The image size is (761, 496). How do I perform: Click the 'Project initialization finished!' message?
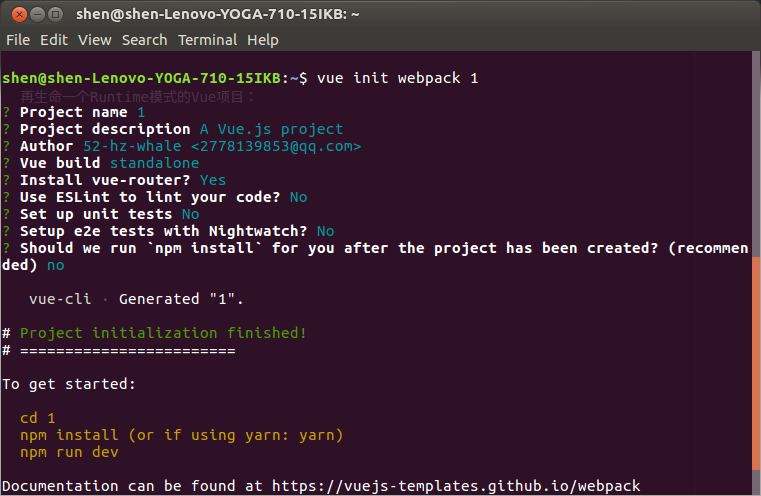pyautogui.click(x=163, y=333)
